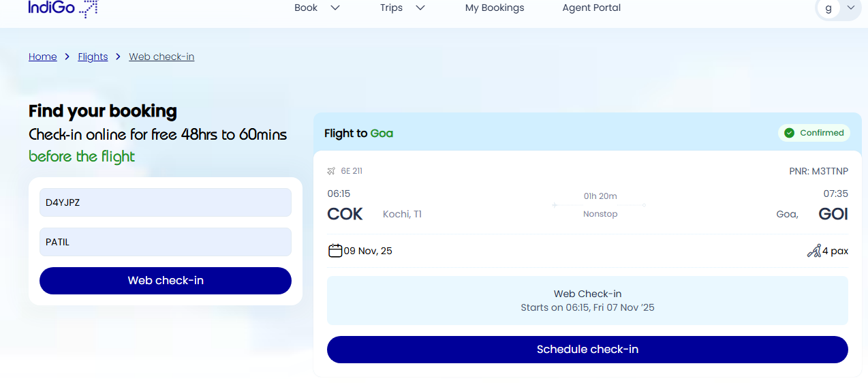Expand the profile menu chevron
Screen dimensions: 868x383
click(x=851, y=8)
